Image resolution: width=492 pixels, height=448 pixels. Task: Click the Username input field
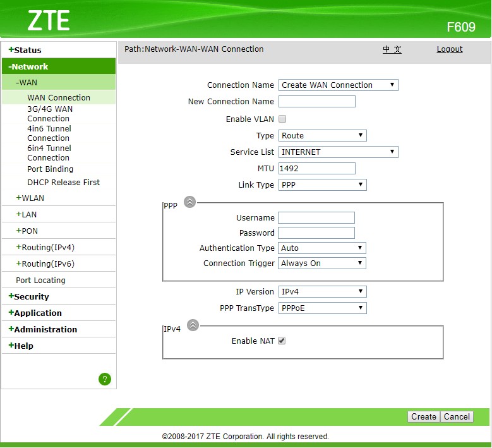(316, 217)
